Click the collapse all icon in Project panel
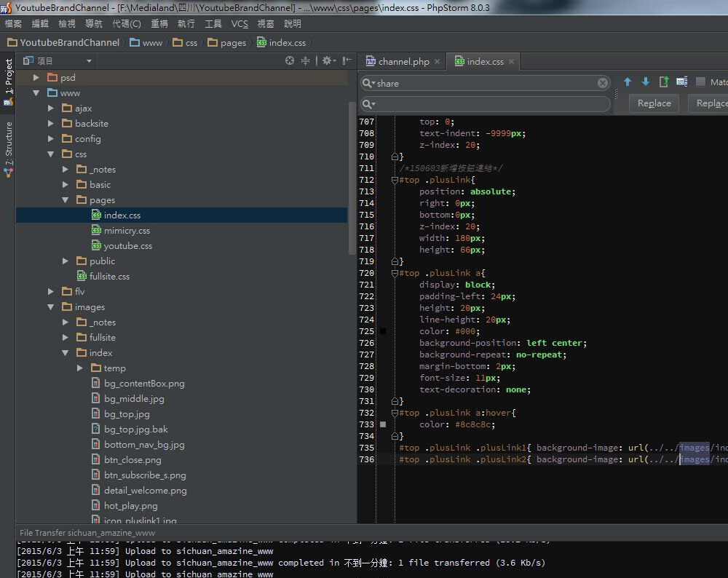The image size is (728, 578). tap(305, 60)
